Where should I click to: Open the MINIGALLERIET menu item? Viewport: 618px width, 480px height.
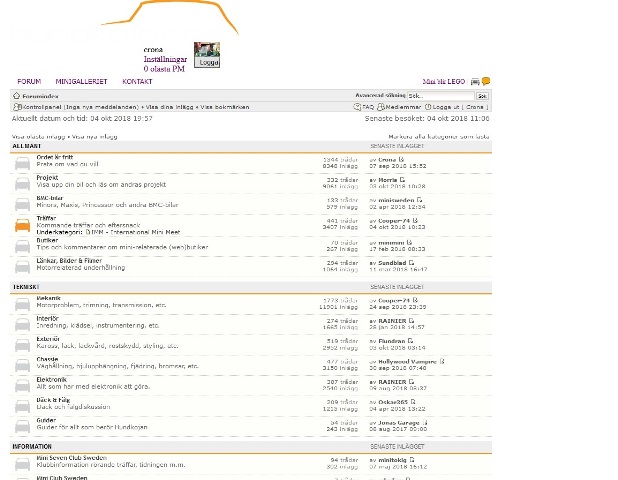pyautogui.click(x=81, y=82)
